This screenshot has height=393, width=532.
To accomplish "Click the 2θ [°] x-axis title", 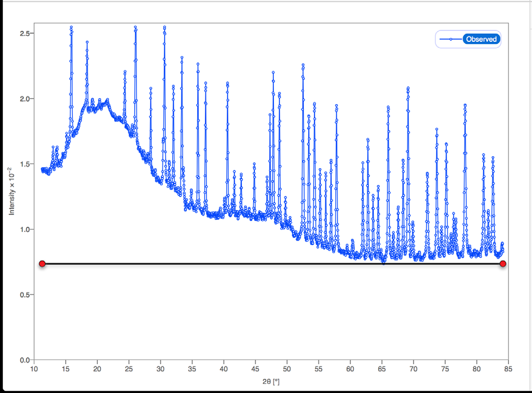I will (272, 382).
